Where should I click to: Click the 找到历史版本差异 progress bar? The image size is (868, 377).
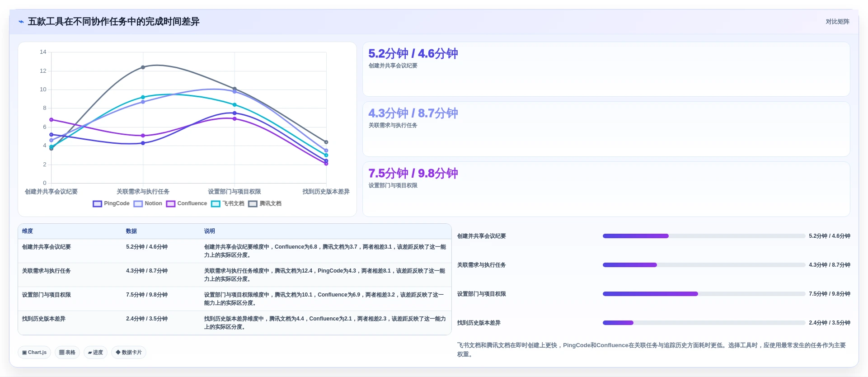(x=704, y=323)
